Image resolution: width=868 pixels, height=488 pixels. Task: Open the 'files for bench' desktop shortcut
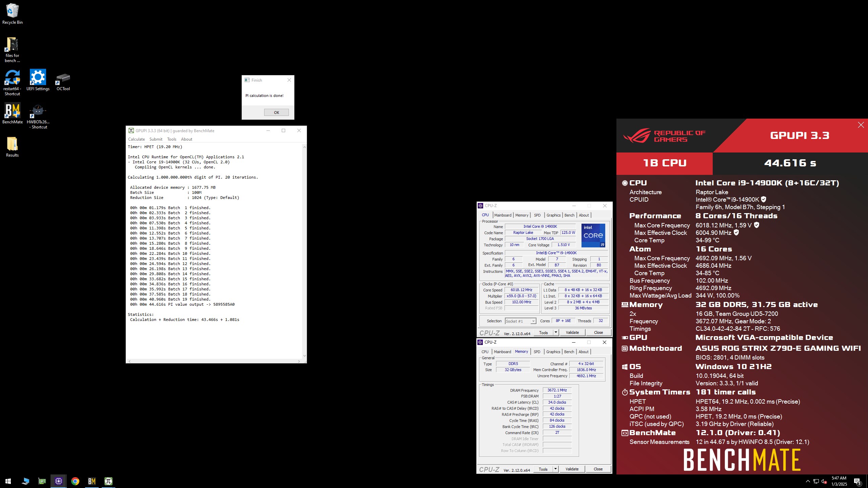12,50
